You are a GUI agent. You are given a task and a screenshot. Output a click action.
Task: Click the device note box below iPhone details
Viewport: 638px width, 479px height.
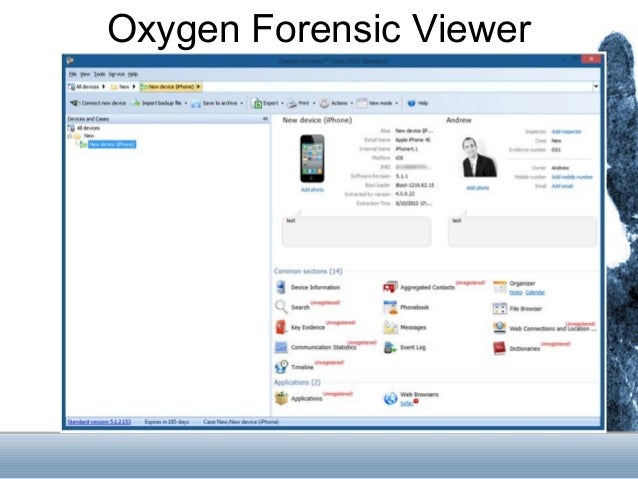click(x=356, y=232)
